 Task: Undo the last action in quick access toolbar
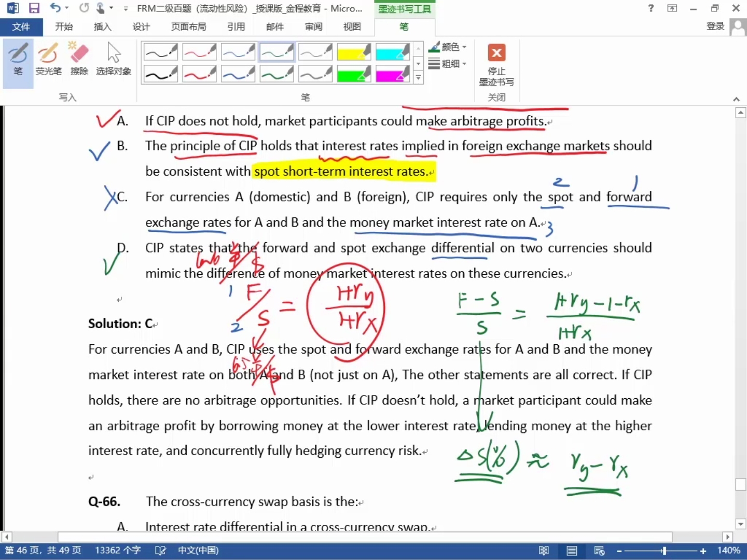[x=55, y=8]
